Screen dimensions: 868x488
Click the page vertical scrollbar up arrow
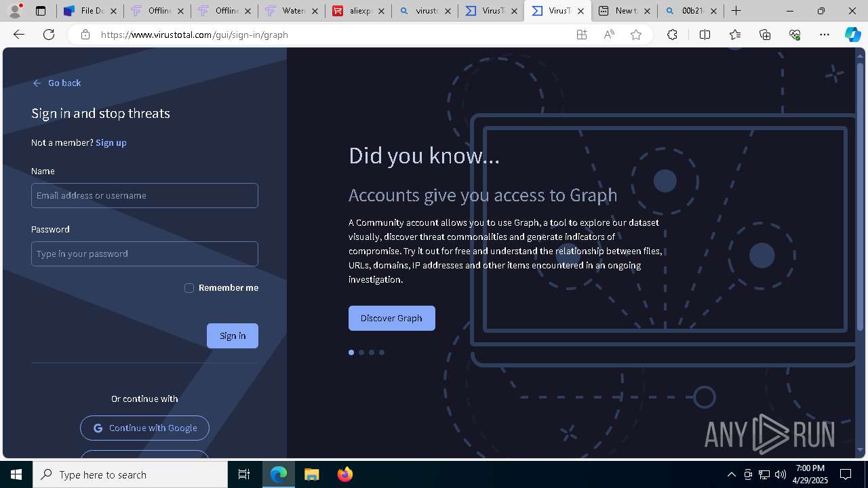(861, 56)
